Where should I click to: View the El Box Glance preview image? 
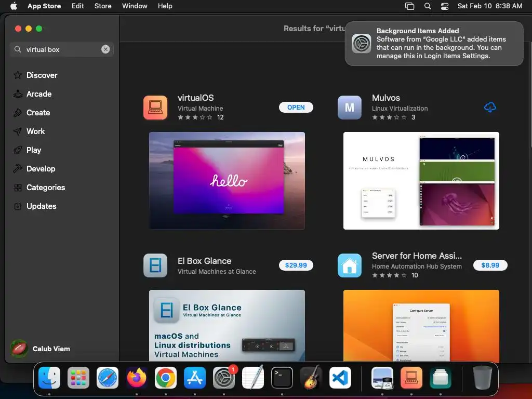227,325
